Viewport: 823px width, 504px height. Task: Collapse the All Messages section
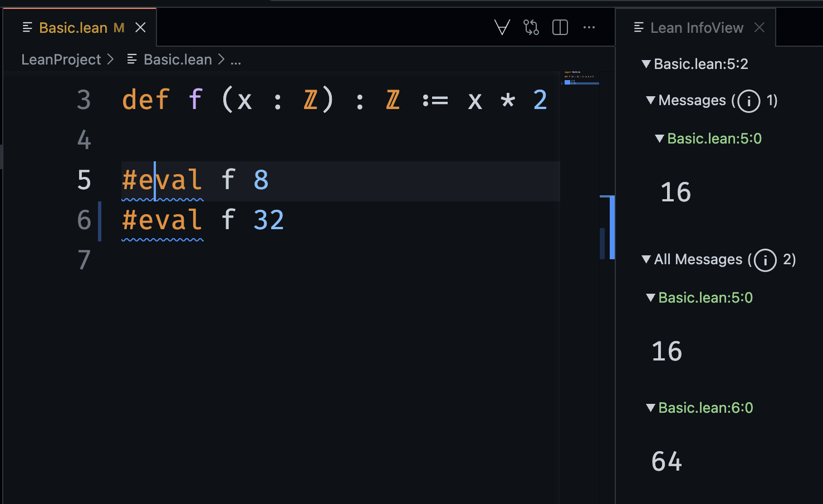pyautogui.click(x=646, y=259)
